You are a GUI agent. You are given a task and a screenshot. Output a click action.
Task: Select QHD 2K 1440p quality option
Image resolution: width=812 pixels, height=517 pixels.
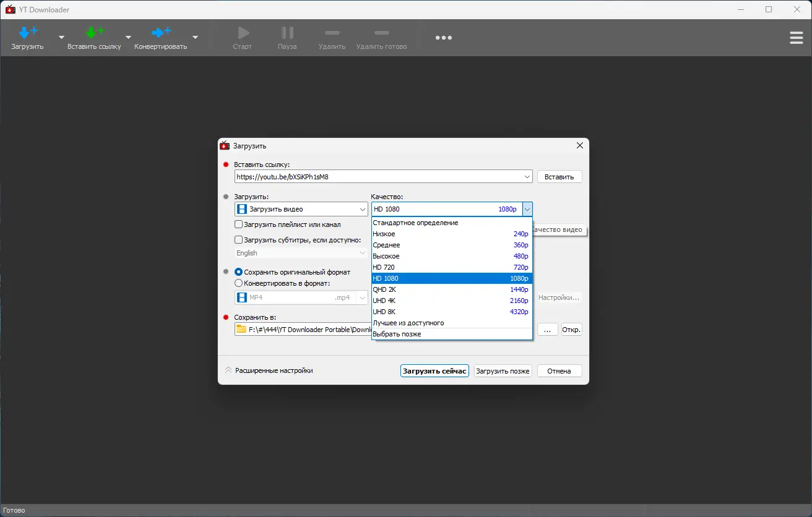452,289
